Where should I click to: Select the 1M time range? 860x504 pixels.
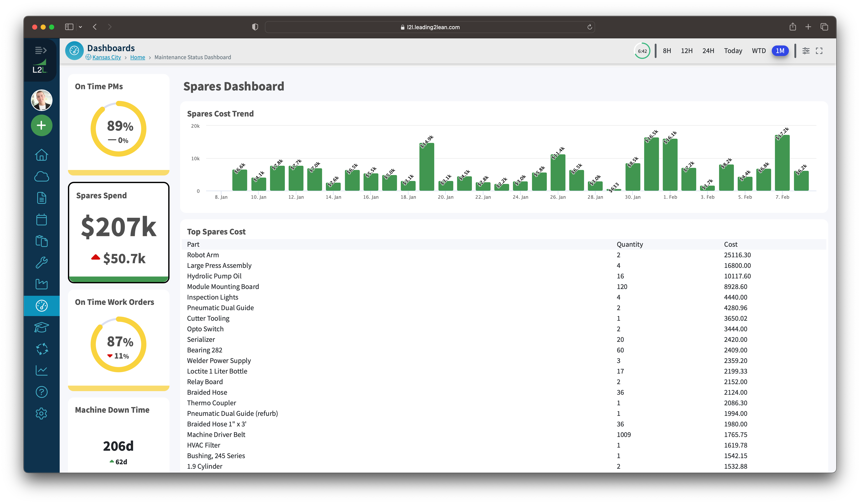click(x=780, y=51)
